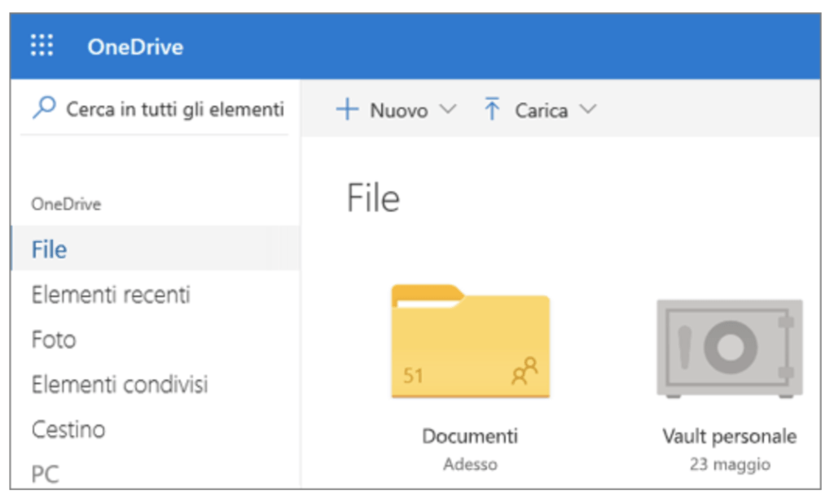The image size is (834, 504).
Task: Click the OneDrive title in the header
Action: [x=135, y=46]
